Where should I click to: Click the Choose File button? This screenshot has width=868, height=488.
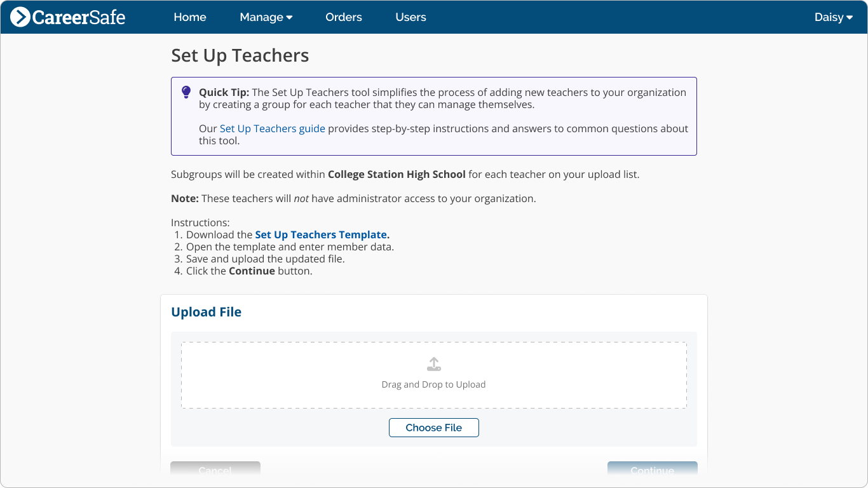[x=434, y=428]
